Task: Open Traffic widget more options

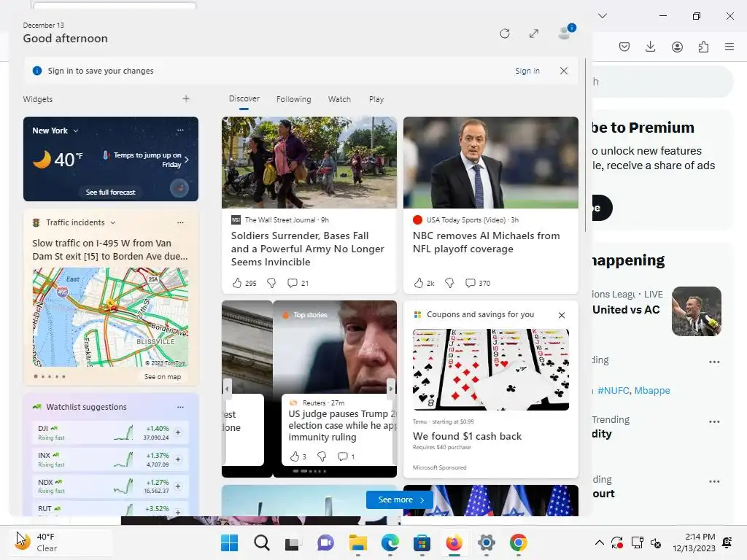Action: 180,222
